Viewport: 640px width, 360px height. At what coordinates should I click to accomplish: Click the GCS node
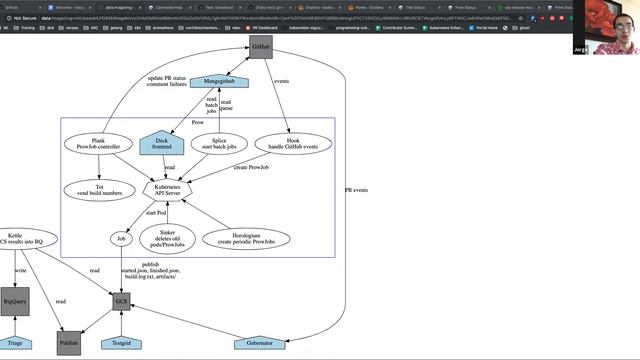pos(121,302)
